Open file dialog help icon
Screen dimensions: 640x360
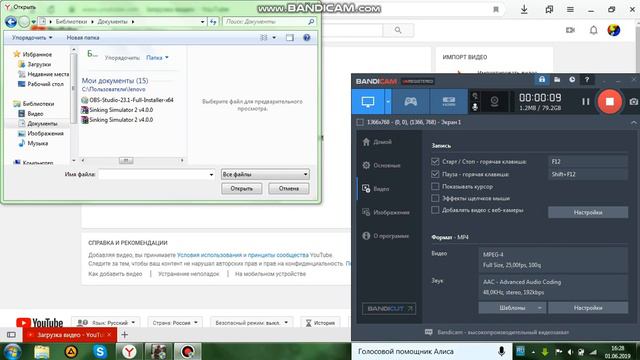click(307, 38)
